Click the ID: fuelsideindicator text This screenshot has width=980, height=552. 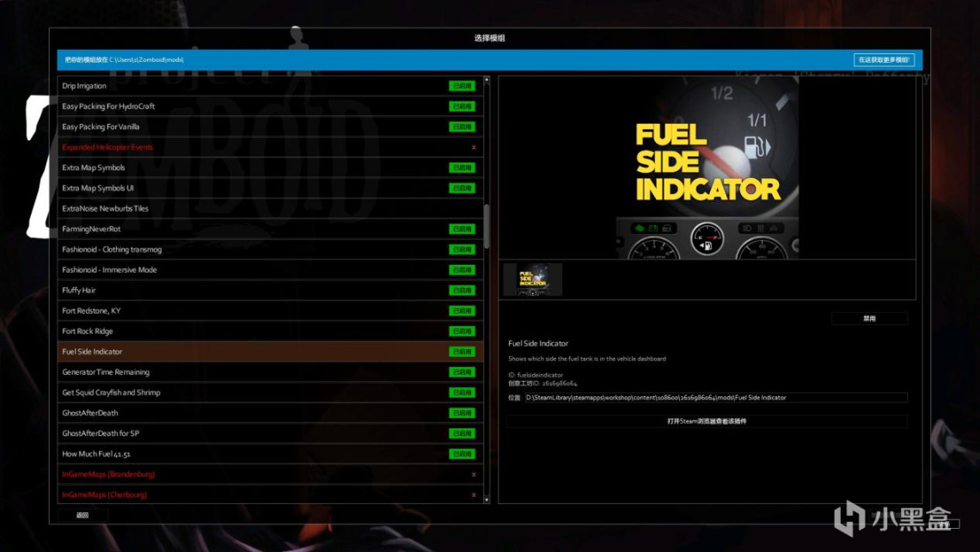[536, 375]
